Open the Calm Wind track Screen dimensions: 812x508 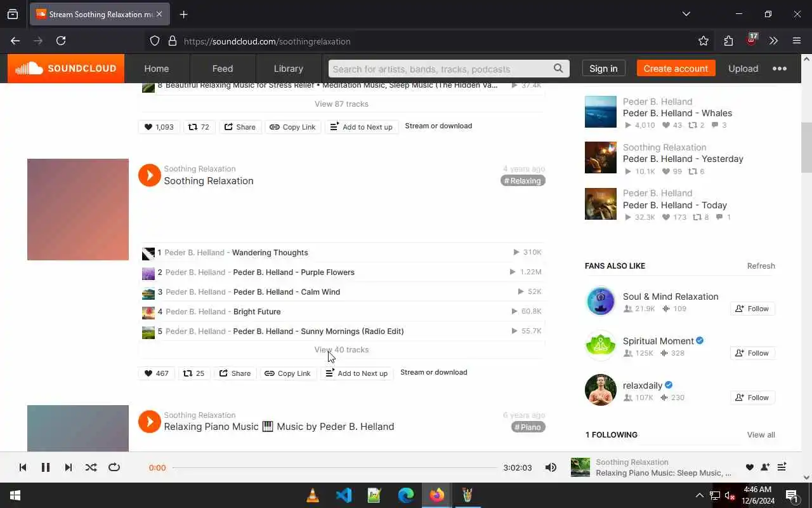click(x=287, y=292)
